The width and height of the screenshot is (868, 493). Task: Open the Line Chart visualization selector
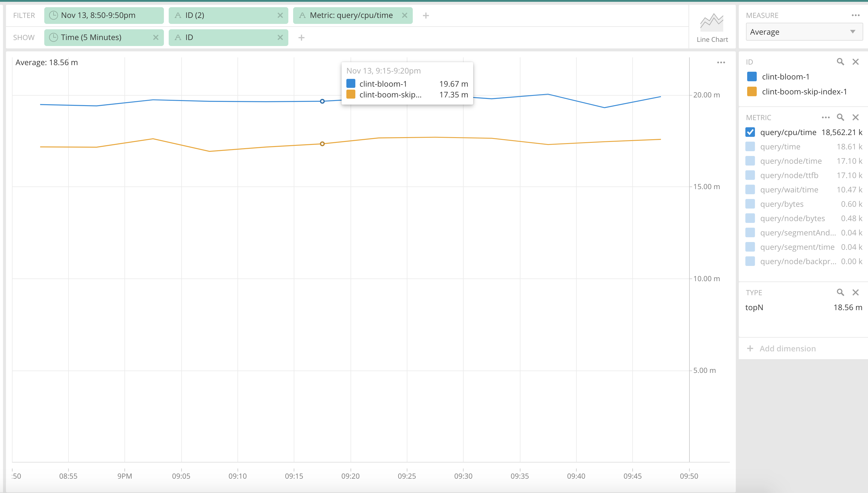pos(712,28)
